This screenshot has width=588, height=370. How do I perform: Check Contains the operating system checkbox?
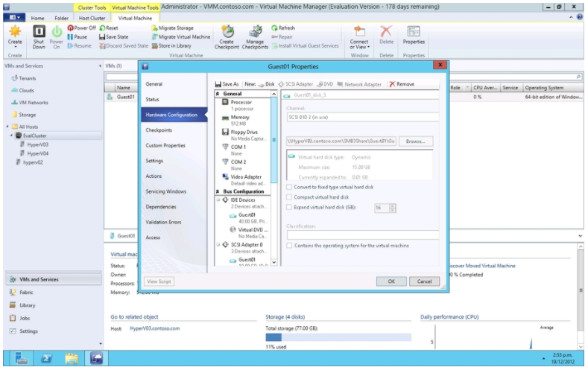coord(289,246)
